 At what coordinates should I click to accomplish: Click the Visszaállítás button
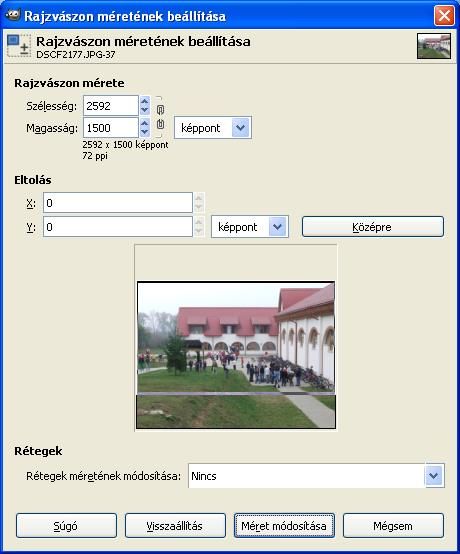pos(175,526)
